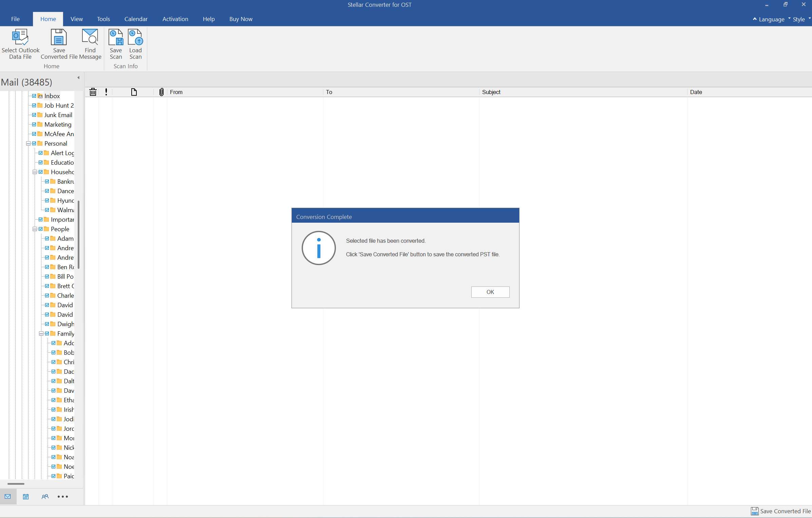Viewport: 812px width, 518px height.
Task: Sort by deleted items trash column icon
Action: [x=93, y=92]
